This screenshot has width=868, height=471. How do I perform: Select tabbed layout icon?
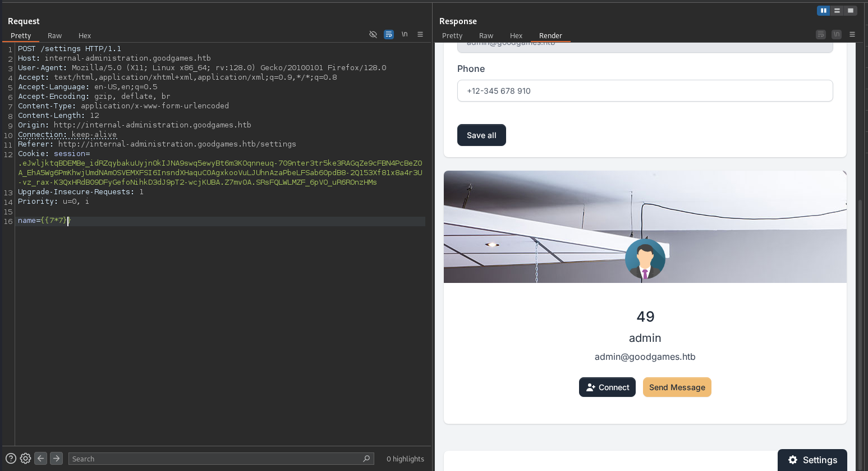pos(851,11)
